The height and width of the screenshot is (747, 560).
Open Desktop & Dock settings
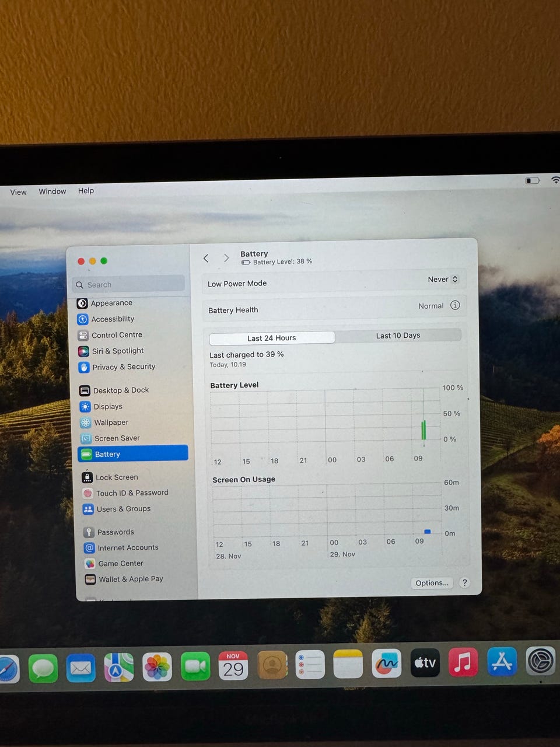click(x=114, y=390)
